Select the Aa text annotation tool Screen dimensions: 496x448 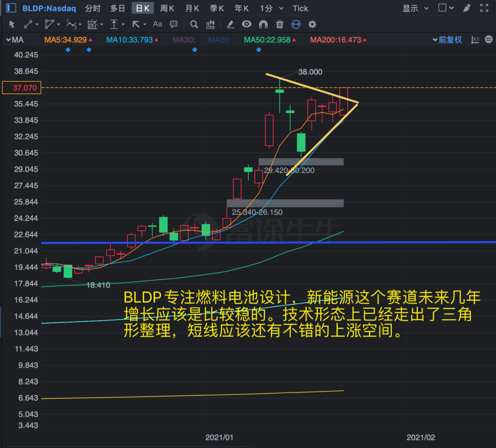(157, 24)
